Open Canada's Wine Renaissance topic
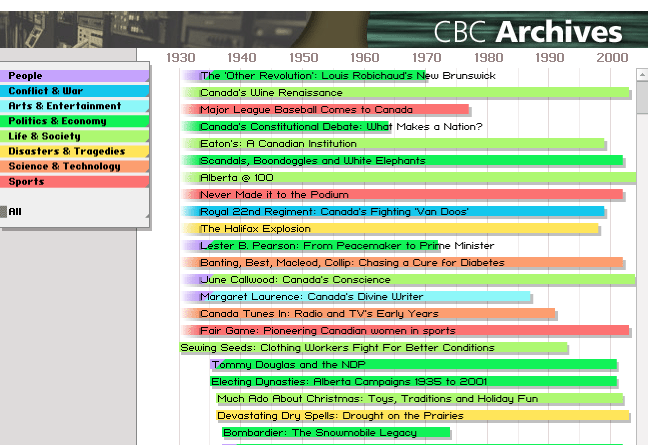The height and width of the screenshot is (445, 648). 405,93
